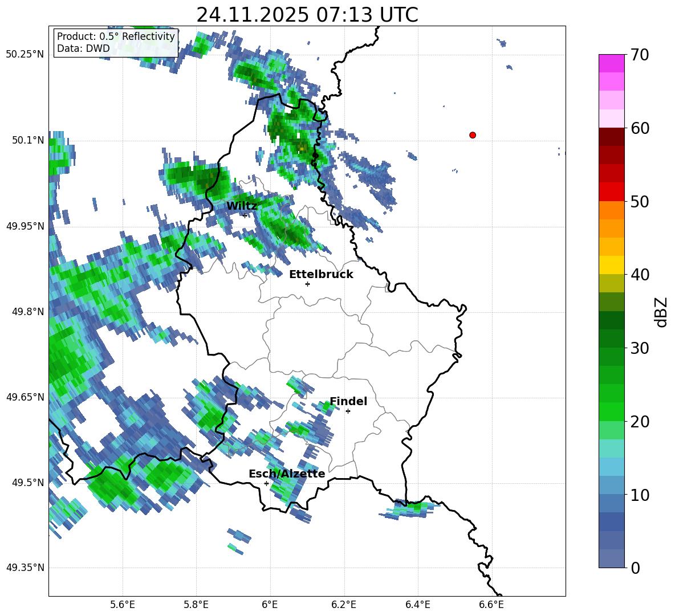Click the 20 tick on the colorbar
Screen dimensions: 675x616
click(x=640, y=421)
